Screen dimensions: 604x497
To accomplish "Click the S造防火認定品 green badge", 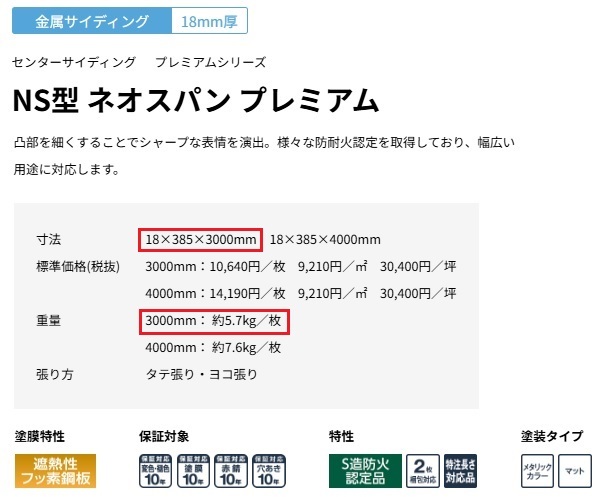I will pos(365,471).
